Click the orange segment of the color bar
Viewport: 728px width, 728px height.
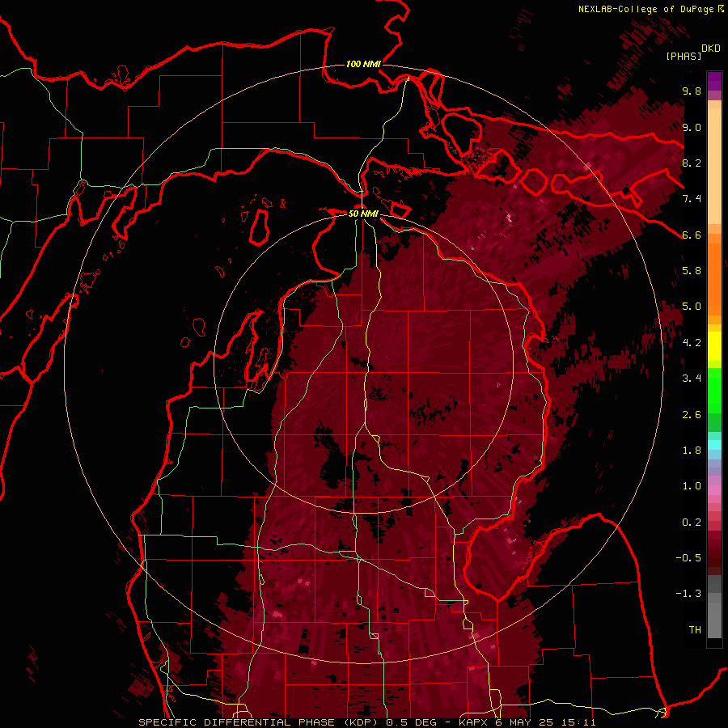(714, 278)
